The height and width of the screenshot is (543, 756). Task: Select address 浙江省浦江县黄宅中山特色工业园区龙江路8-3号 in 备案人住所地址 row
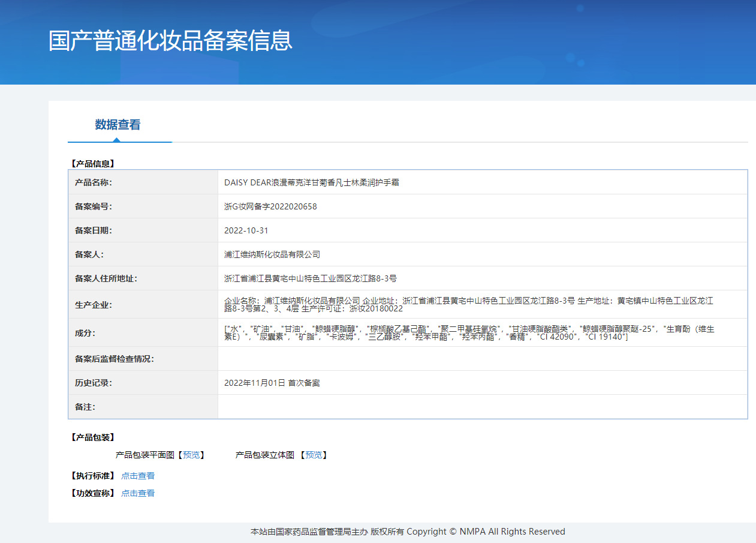[x=311, y=278]
